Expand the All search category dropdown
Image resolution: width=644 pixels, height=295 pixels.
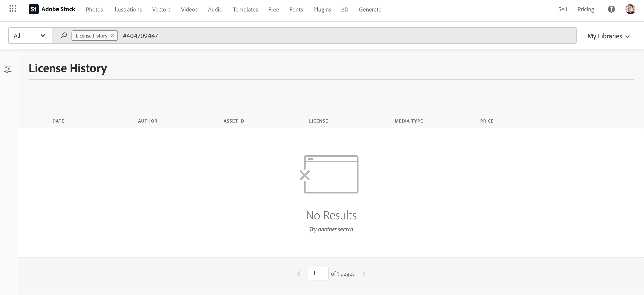tap(30, 36)
